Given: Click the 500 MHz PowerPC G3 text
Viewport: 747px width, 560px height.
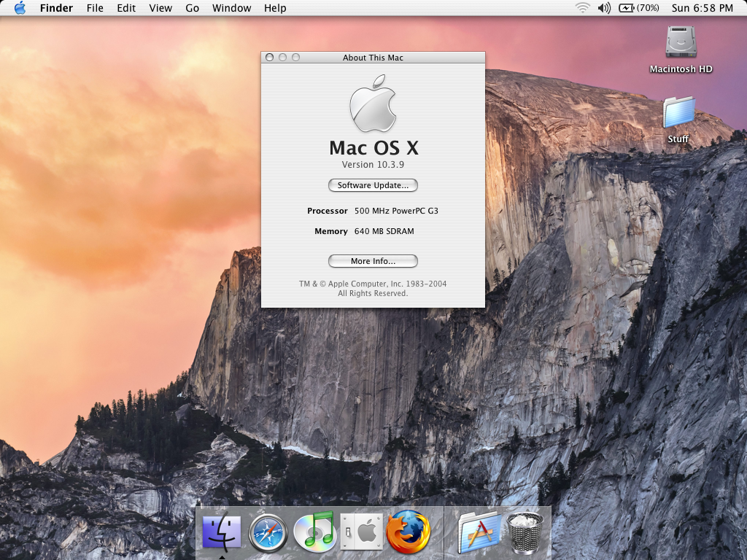Looking at the screenshot, I should point(396,211).
